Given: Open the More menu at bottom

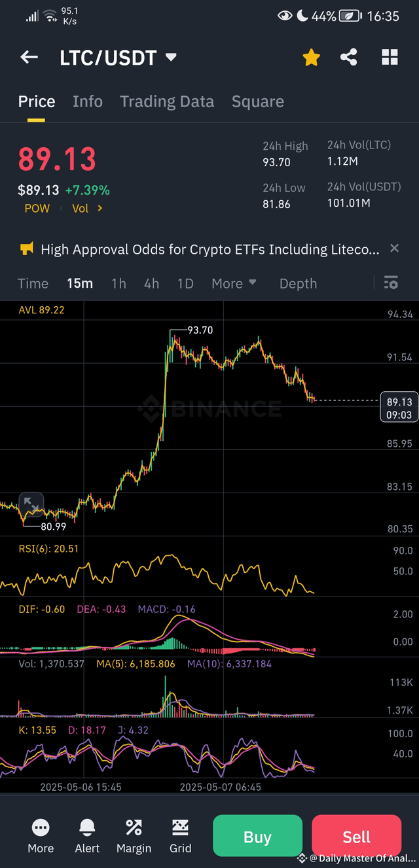Looking at the screenshot, I should (x=41, y=837).
